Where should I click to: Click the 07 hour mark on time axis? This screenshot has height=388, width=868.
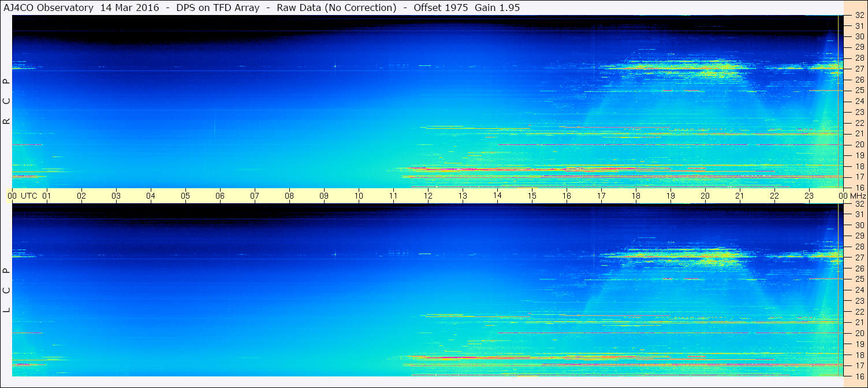255,196
